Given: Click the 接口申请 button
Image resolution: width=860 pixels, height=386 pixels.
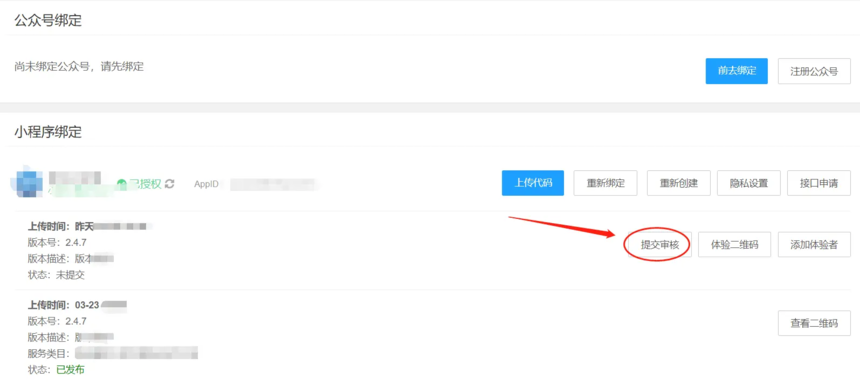Looking at the screenshot, I should pos(819,183).
